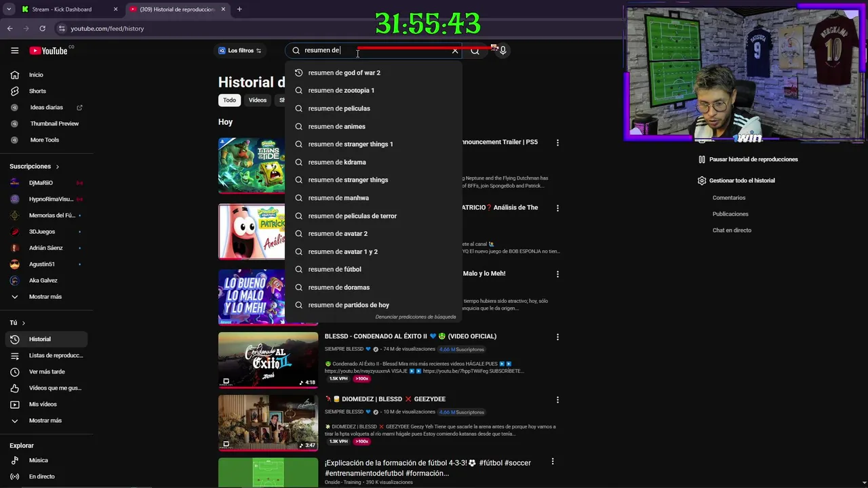This screenshot has height=488, width=868.
Task: Open Ver más tarde list
Action: tap(46, 371)
